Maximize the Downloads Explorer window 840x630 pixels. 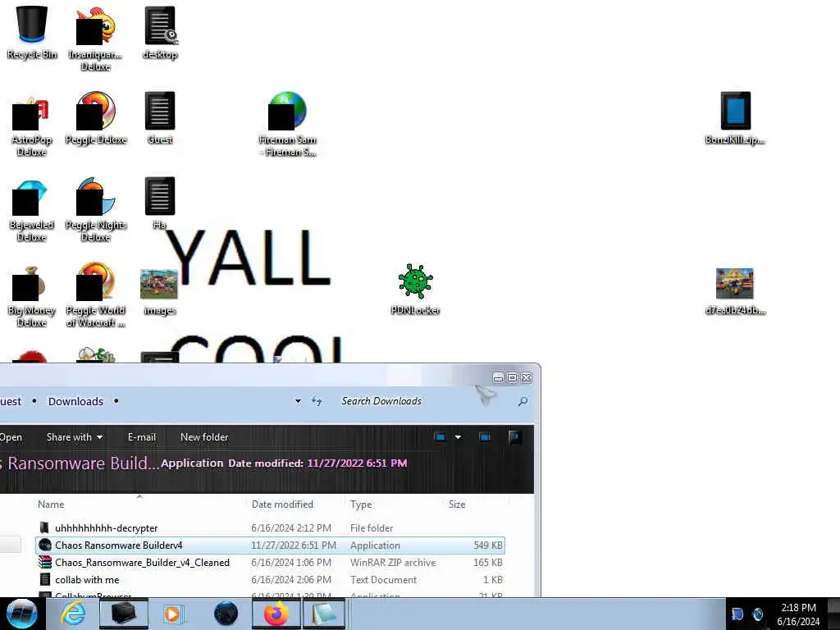click(x=512, y=377)
